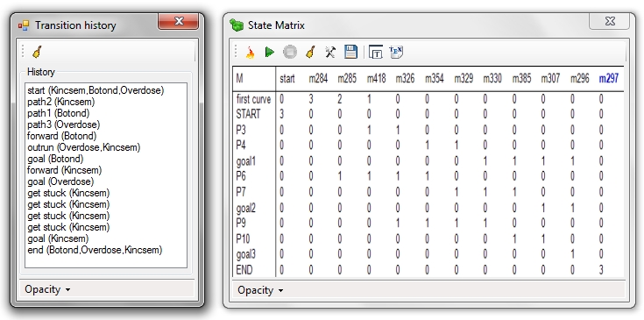This screenshot has width=644, height=320.
Task: Select 'path1 (Botond)' history entry
Action: [59, 113]
